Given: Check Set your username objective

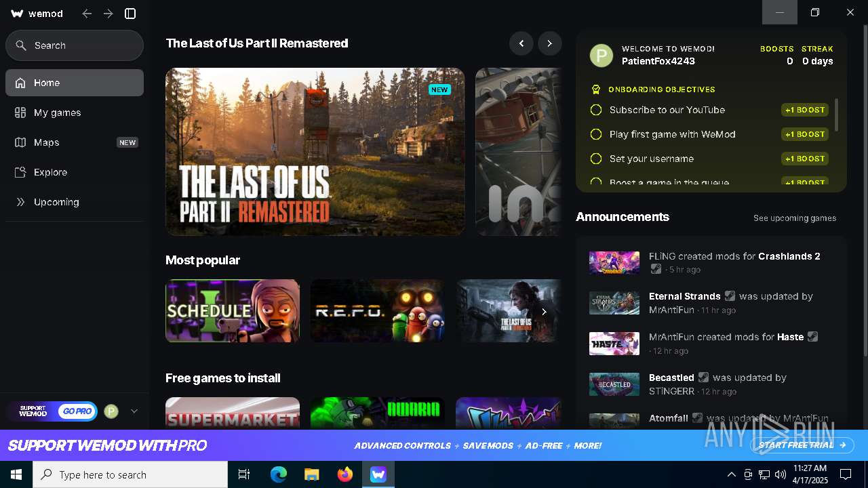Looking at the screenshot, I should [x=596, y=159].
